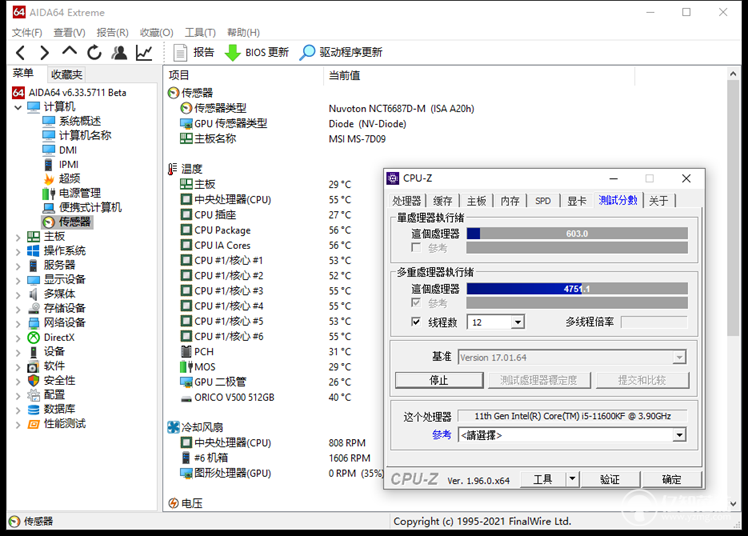This screenshot has width=748, height=536.
Task: Click the DirectX Xbox icon in tree
Action: click(33, 338)
